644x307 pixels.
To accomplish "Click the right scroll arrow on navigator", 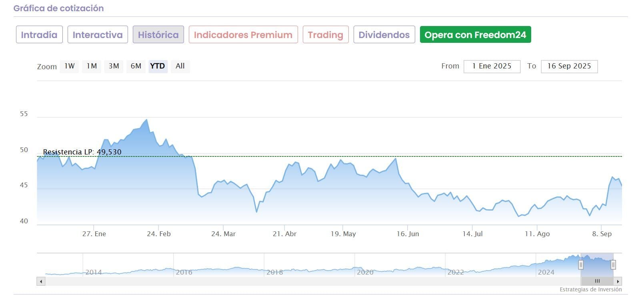I will [618, 281].
